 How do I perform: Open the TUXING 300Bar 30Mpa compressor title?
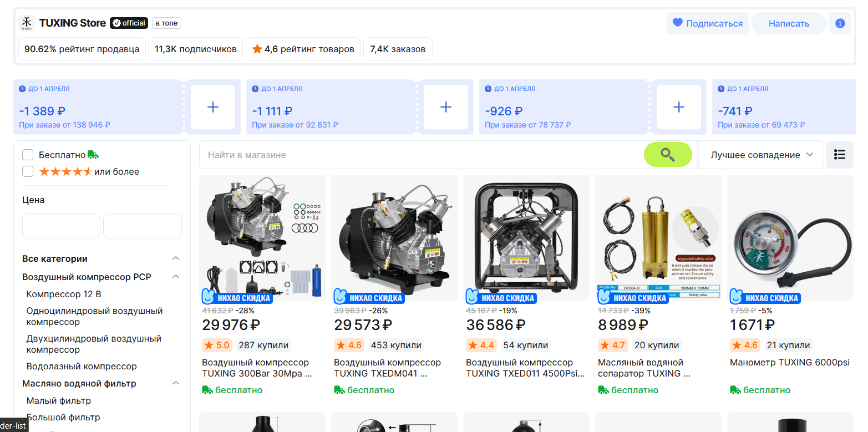click(x=257, y=368)
